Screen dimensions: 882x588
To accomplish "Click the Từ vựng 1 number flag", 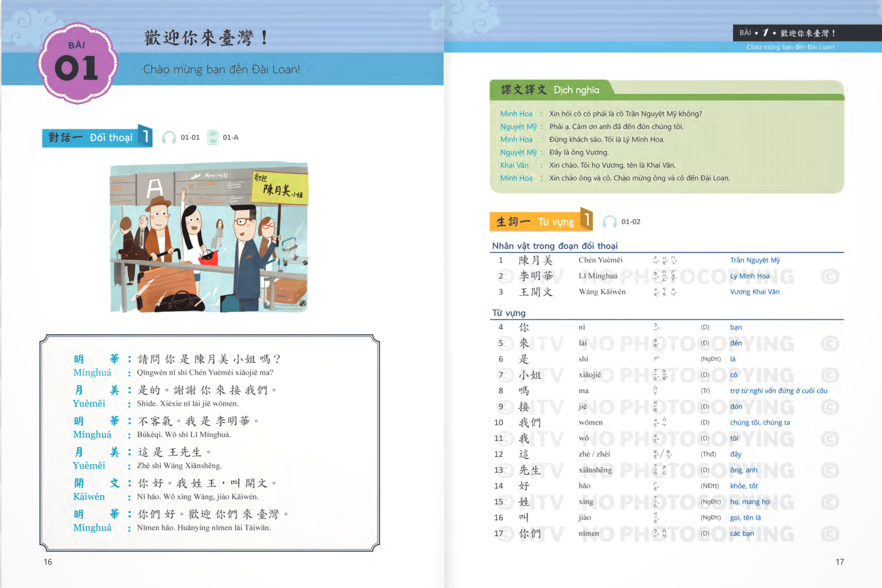I will (587, 219).
